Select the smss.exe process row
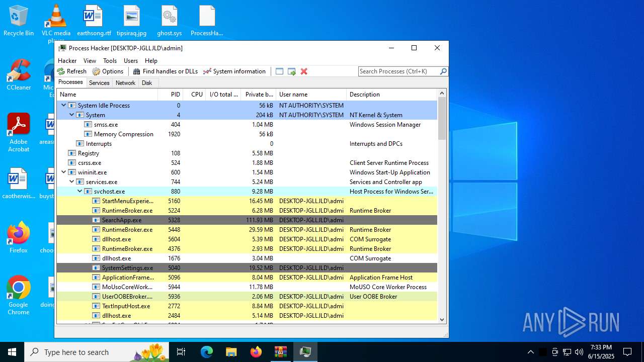Viewport: 644px width, 362px height. pos(247,125)
